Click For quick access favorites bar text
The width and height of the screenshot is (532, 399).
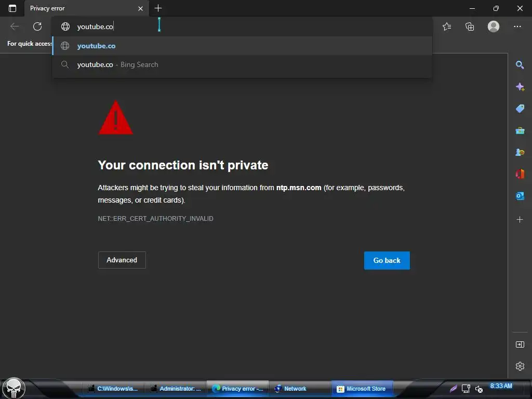pyautogui.click(x=30, y=44)
